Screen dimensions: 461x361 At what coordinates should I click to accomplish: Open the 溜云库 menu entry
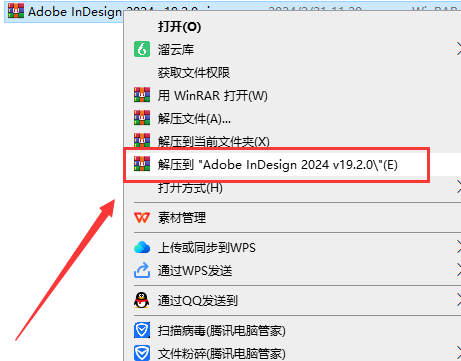tap(176, 50)
